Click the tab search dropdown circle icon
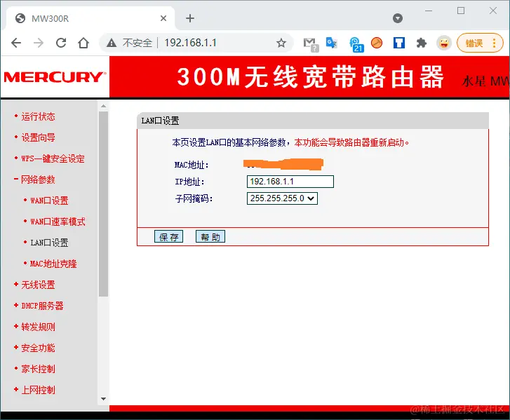Screen dimensions: 510x420 [398, 18]
